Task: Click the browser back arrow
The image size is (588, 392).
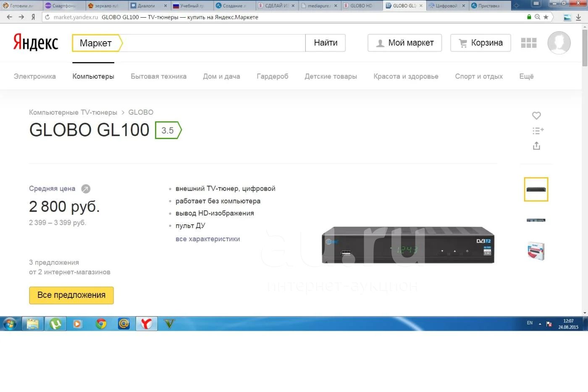Action: (10, 17)
